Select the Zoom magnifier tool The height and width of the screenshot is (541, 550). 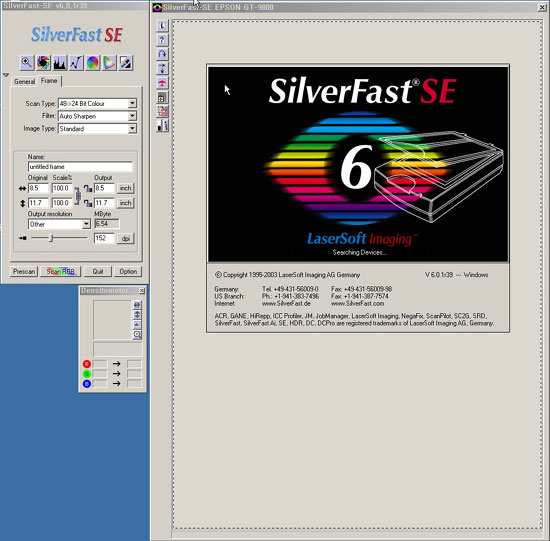point(27,63)
